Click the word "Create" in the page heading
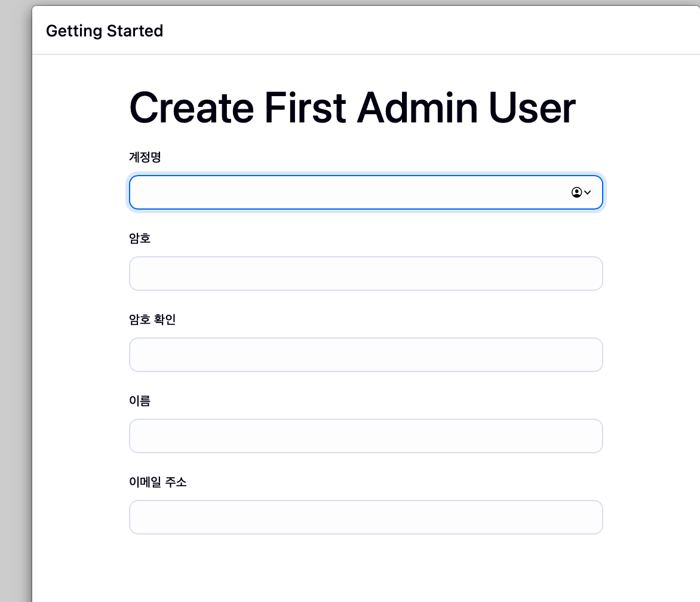Viewport: 700px width, 602px height. (191, 109)
